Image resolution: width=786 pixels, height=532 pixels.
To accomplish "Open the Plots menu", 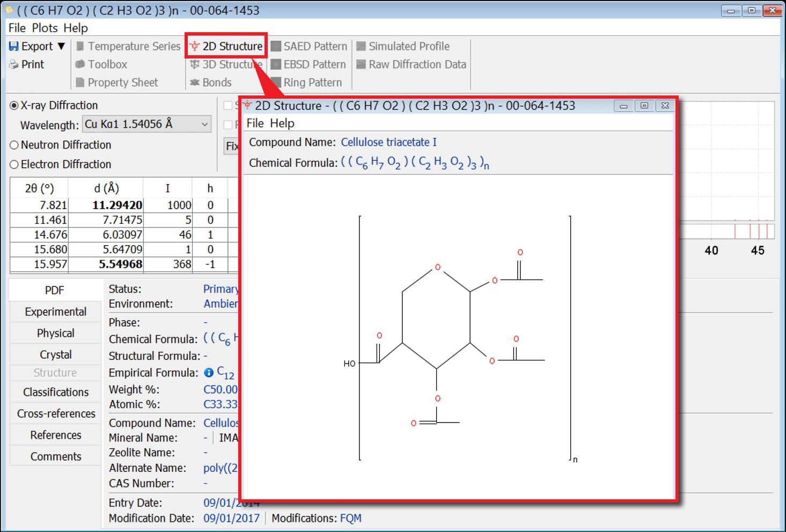I will click(45, 28).
